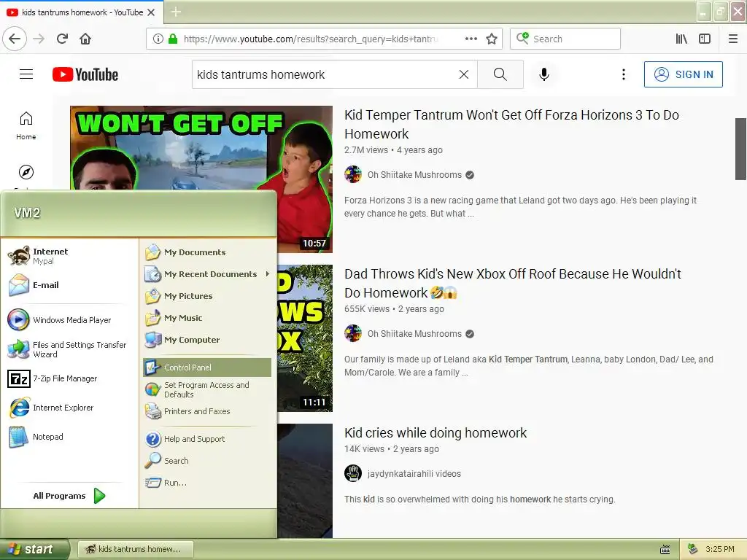
Task: Click the YouTube logo
Action: coord(85,74)
